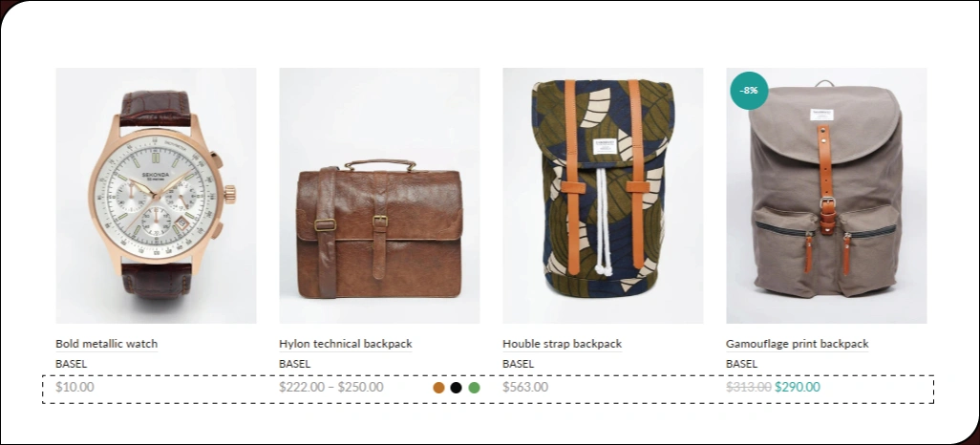Image resolution: width=980 pixels, height=445 pixels.
Task: Click the -8% discount badge
Action: (749, 91)
